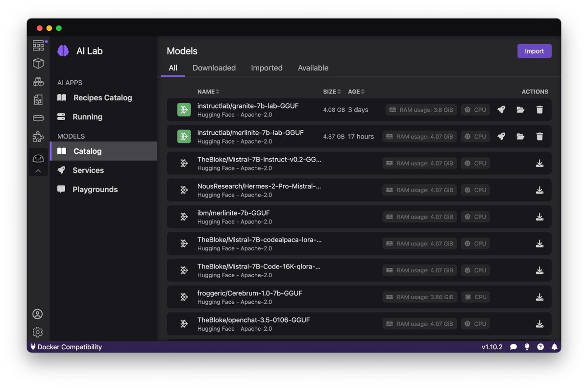Viewport: 588px width, 388px height.
Task: Download froggeric/Cerebrum-1.0-7b-GGUF model
Action: 539,297
